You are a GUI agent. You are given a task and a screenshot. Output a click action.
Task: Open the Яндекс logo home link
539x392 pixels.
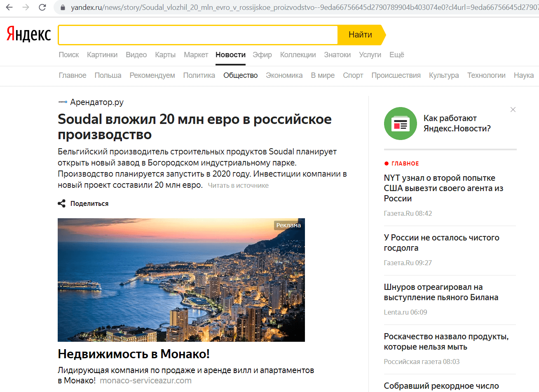(29, 35)
